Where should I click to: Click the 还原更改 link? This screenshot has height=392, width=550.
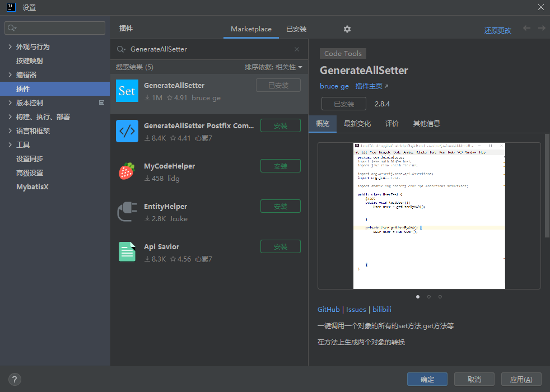497,30
